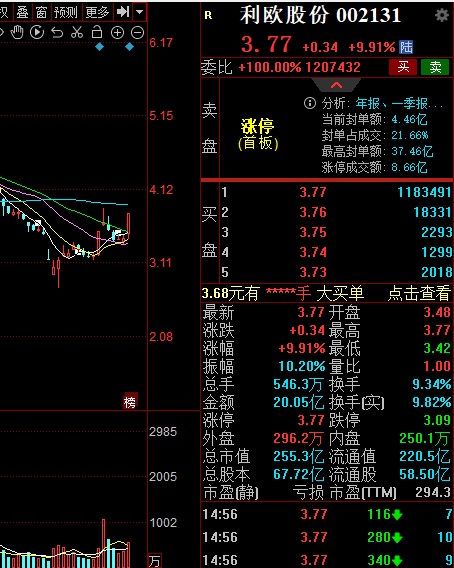Open the 预测 forecast tab
Screen dimensions: 454x568
(x=66, y=12)
